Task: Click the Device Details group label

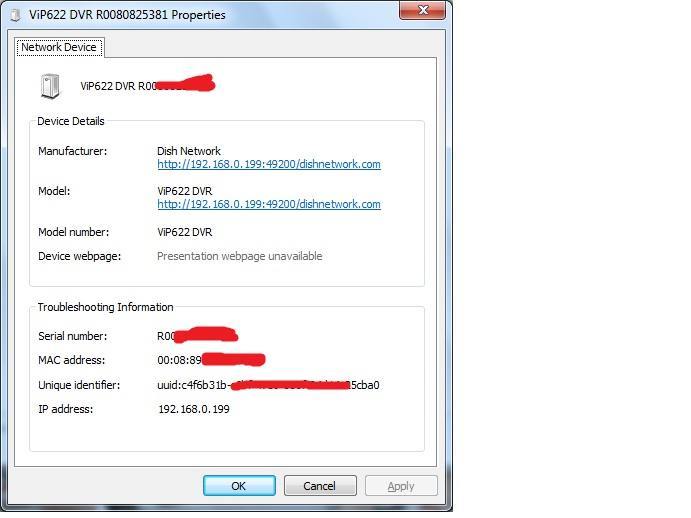Action: (71, 121)
